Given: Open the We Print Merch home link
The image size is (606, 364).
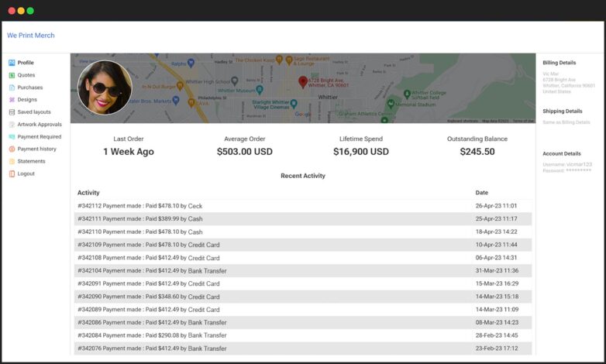Looking at the screenshot, I should [x=31, y=36].
